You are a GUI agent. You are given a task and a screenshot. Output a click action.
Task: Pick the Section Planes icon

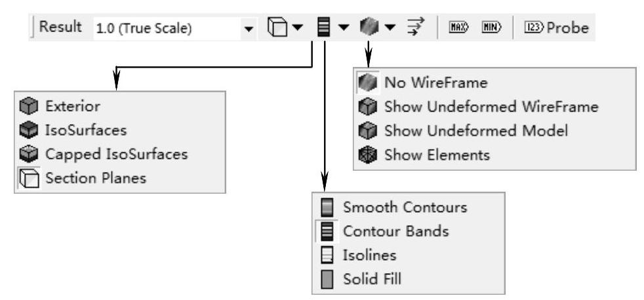(28, 178)
